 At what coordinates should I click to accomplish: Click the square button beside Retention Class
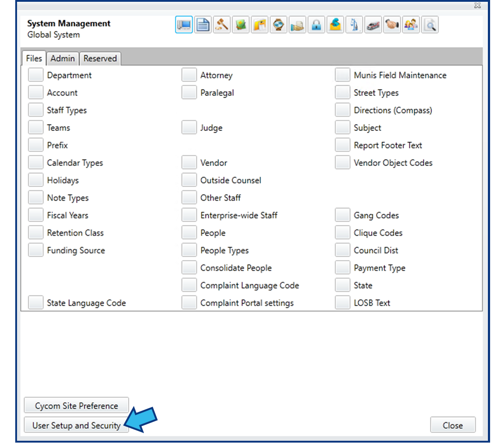click(36, 233)
